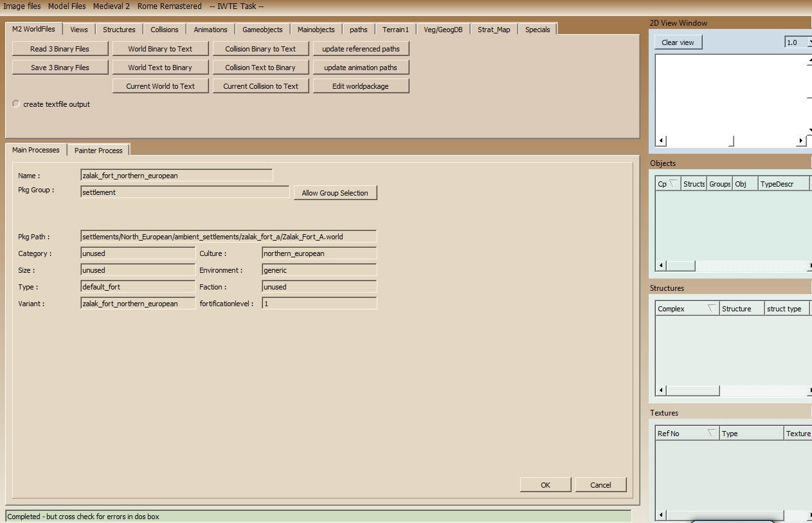
Task: Switch to the Veg/GeogDB tab
Action: [x=443, y=30]
